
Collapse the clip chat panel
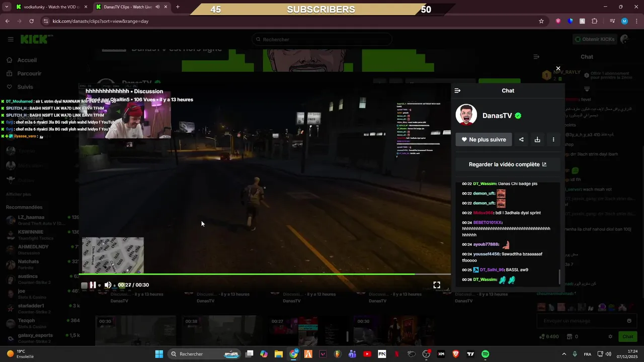click(457, 90)
